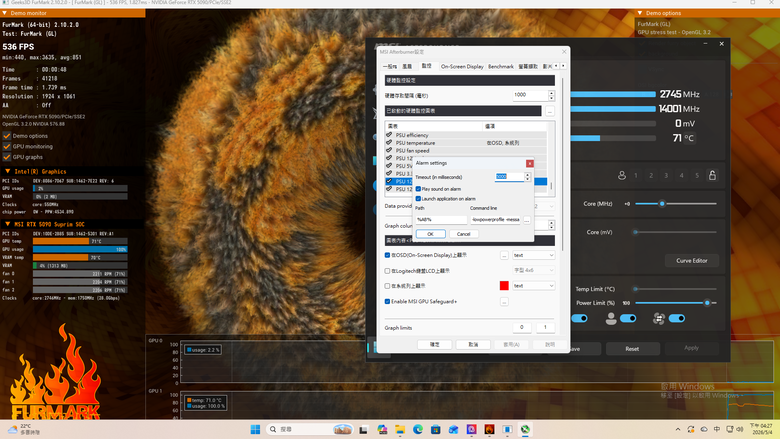Select profile slot 4 in Afterburner
780x439 pixels.
pos(682,176)
